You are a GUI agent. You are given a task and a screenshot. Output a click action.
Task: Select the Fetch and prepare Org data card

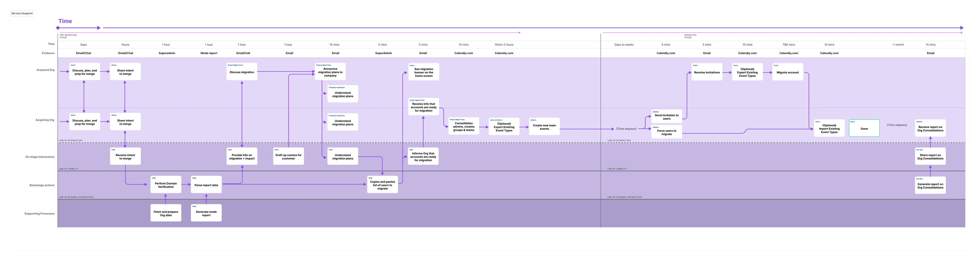pos(166,213)
